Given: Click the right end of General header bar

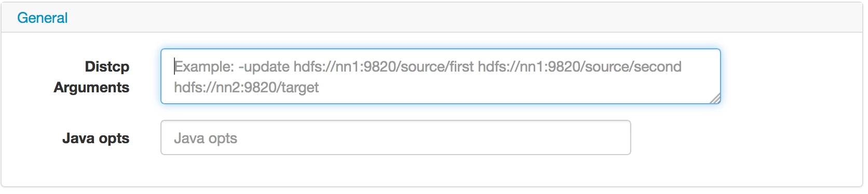Looking at the screenshot, I should [x=831, y=18].
